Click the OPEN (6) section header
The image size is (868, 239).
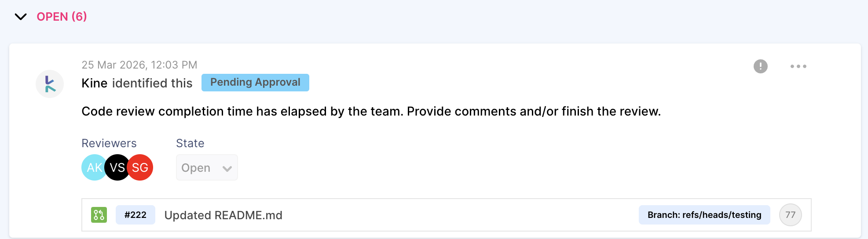[62, 17]
